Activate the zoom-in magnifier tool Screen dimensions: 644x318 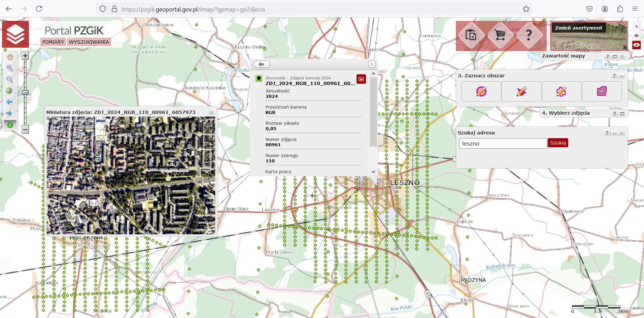[10, 68]
